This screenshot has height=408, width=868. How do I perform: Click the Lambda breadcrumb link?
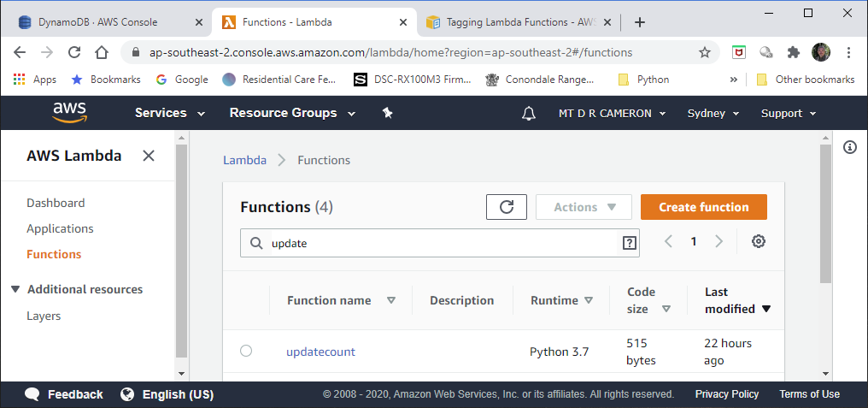(x=244, y=160)
